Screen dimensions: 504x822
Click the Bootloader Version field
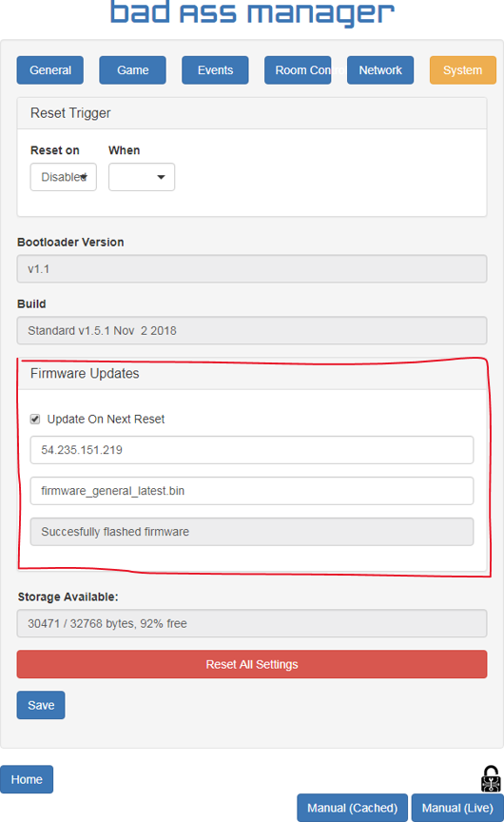pos(252,269)
